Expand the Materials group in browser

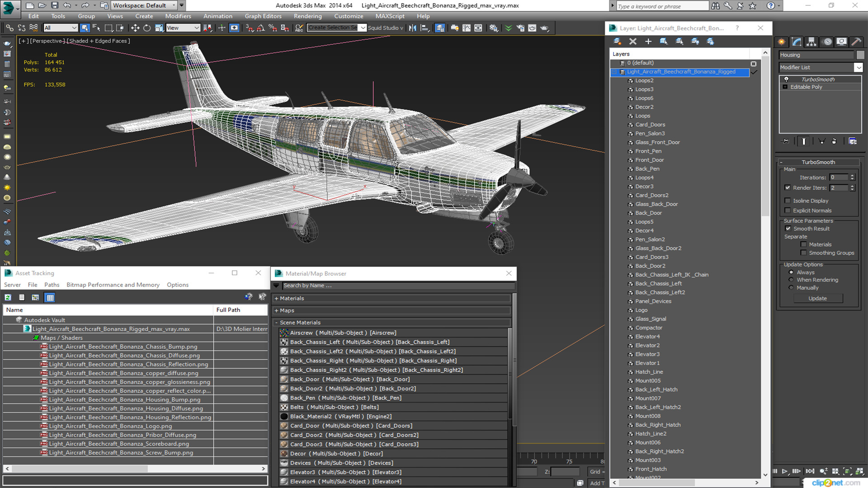click(276, 298)
